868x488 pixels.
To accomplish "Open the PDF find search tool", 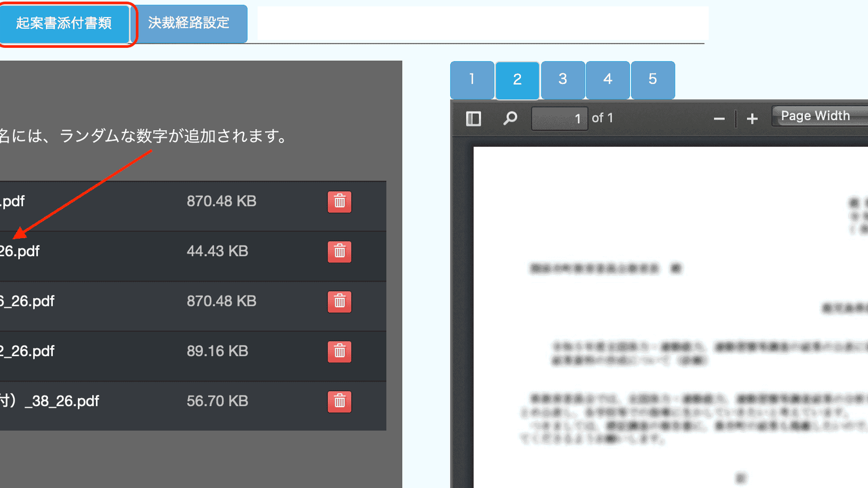I will 510,118.
